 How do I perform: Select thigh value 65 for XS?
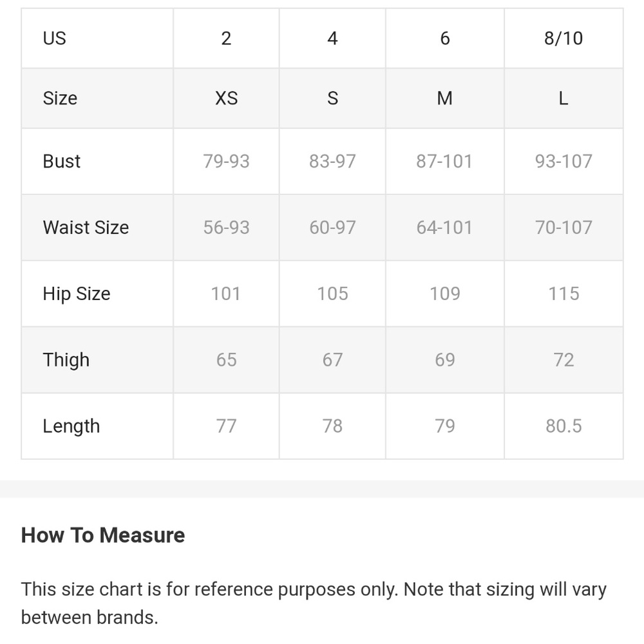226,359
